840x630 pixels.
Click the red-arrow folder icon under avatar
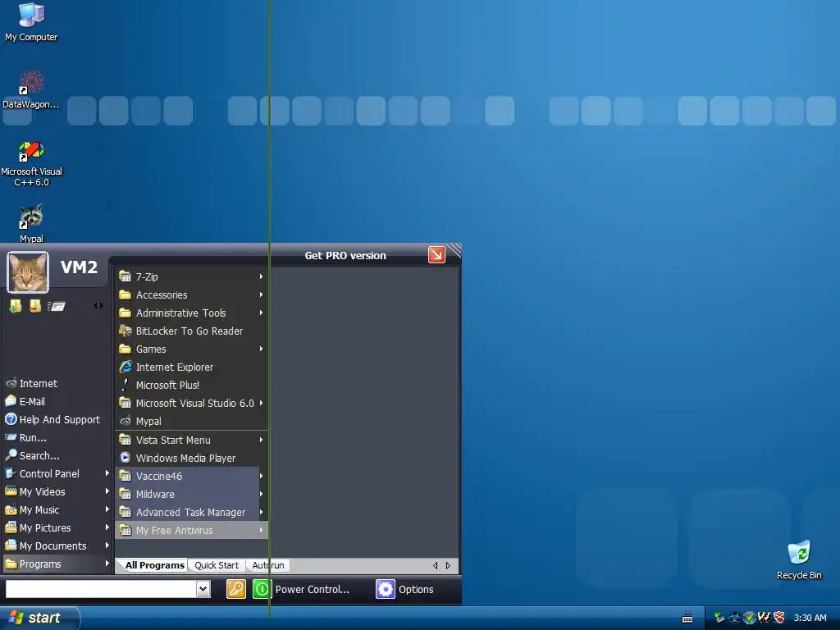click(x=35, y=306)
